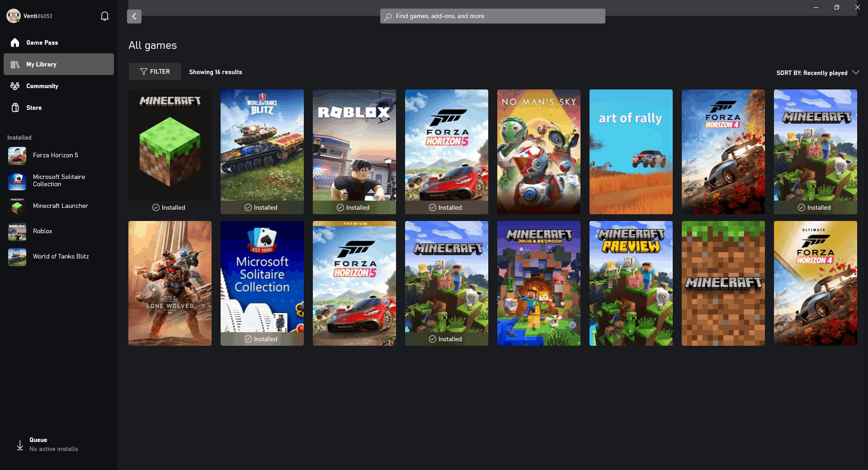This screenshot has height=470, width=868.
Task: Open the Queue panel
Action: coord(59,445)
